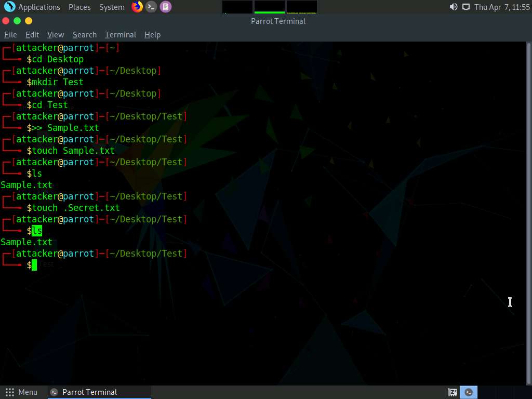Click the purple text editor launcher icon
532x399 pixels.
pyautogui.click(x=165, y=7)
